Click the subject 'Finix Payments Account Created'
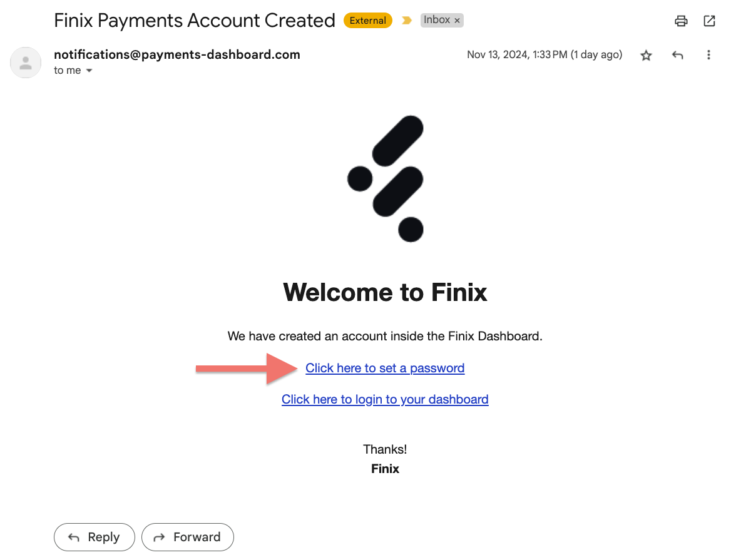Viewport: 731px width, 560px height. pyautogui.click(x=195, y=21)
